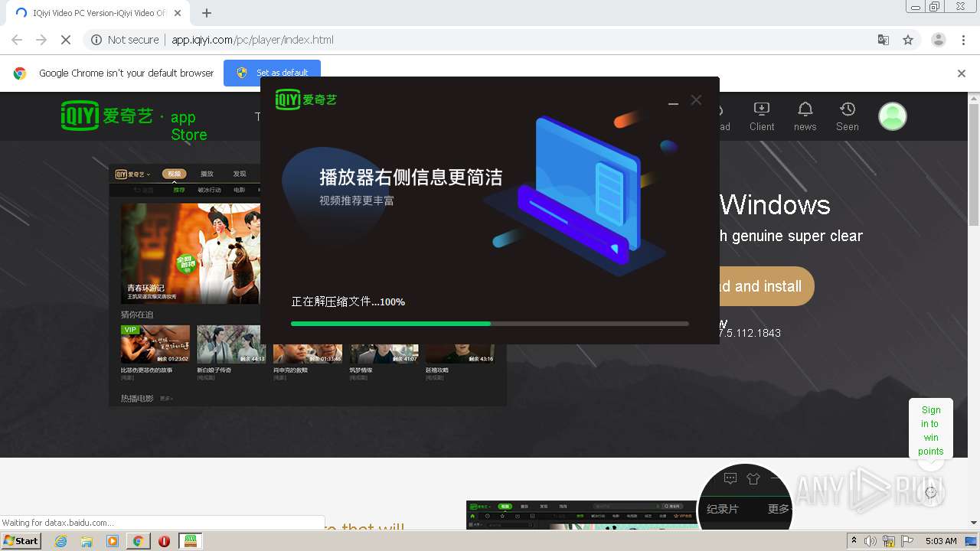Viewport: 980px width, 551px height.
Task: Click the iQIYI logo in the installer
Action: (x=306, y=99)
